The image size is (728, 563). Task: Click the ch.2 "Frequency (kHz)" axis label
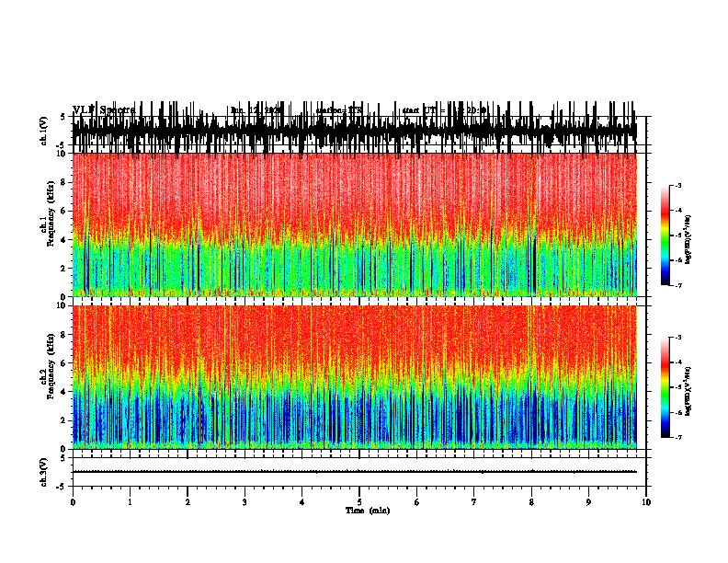51,366
